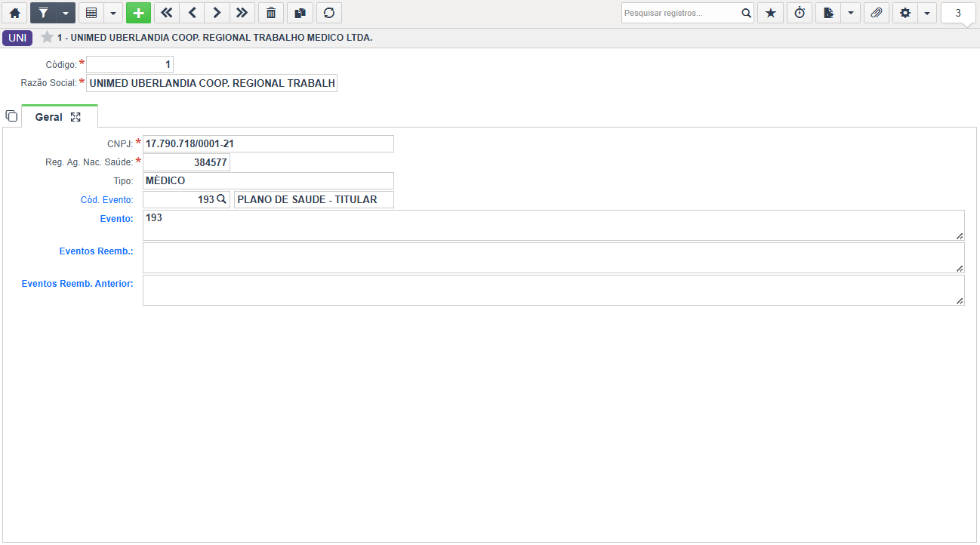Click the PLANO DE SAUDE - TITULAR field

314,199
